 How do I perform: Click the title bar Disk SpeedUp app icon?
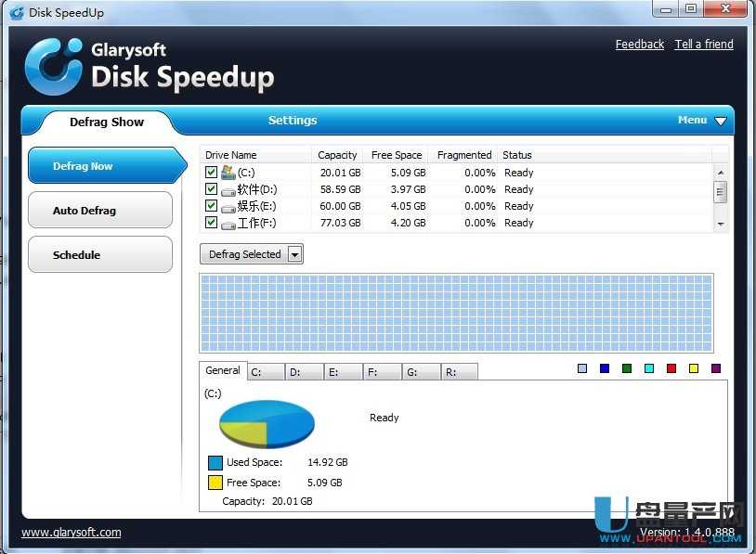[17, 13]
